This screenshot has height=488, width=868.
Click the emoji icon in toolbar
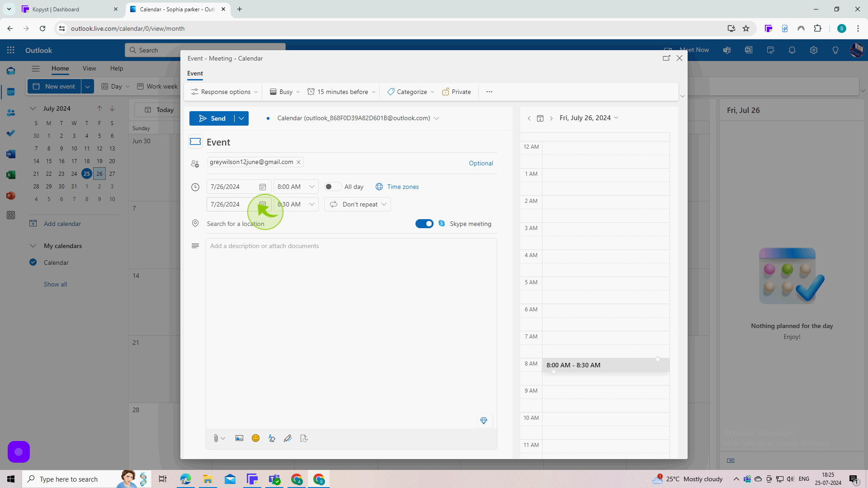coord(256,438)
